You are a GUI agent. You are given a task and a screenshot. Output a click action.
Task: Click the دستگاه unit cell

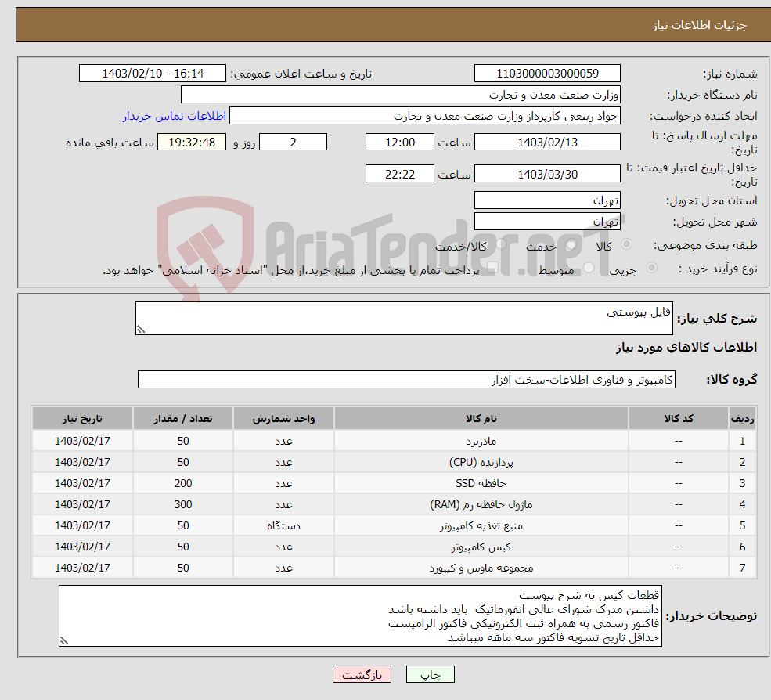283,525
